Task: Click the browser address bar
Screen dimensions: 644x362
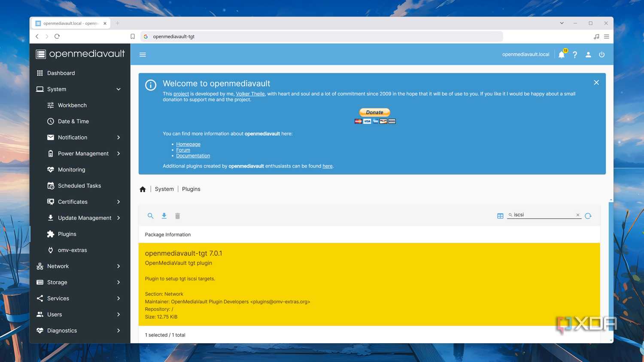Action: coord(322,36)
